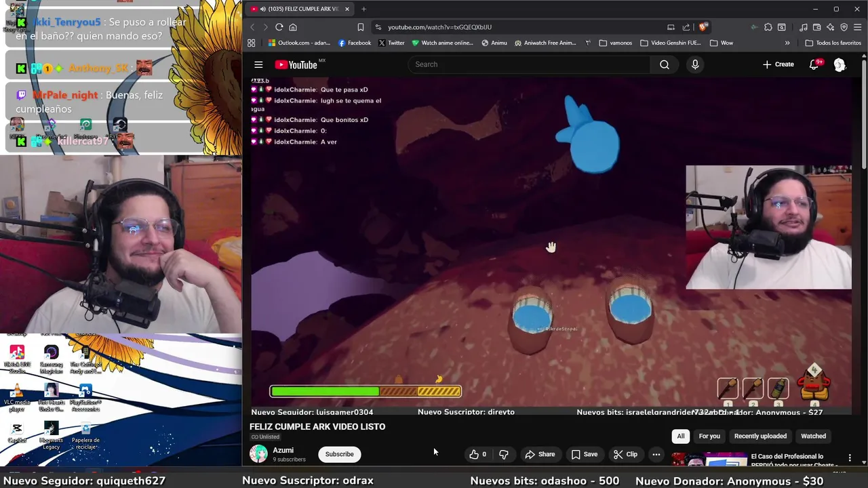The image size is (868, 488).
Task: Open options for El Caso del Profesional video
Action: 850,458
